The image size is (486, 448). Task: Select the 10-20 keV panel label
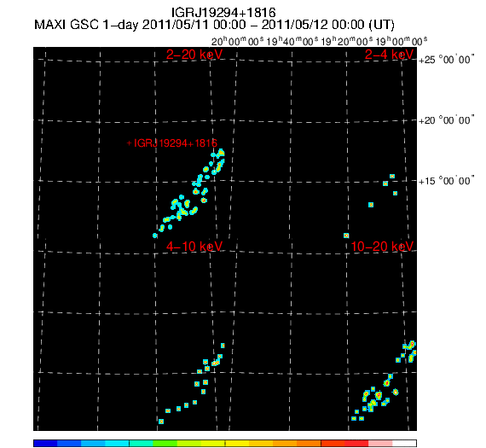point(382,247)
